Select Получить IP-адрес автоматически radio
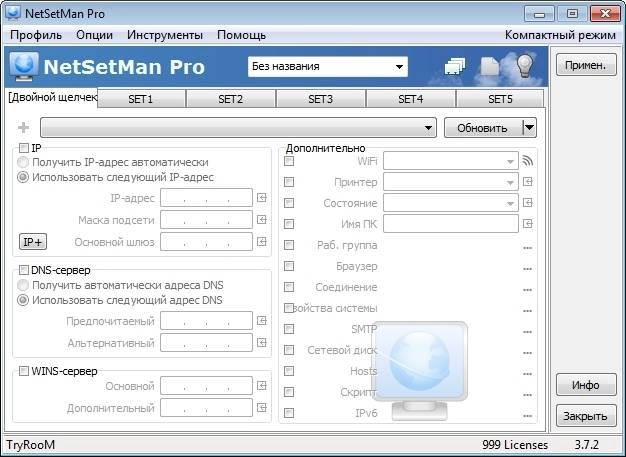 (23, 162)
